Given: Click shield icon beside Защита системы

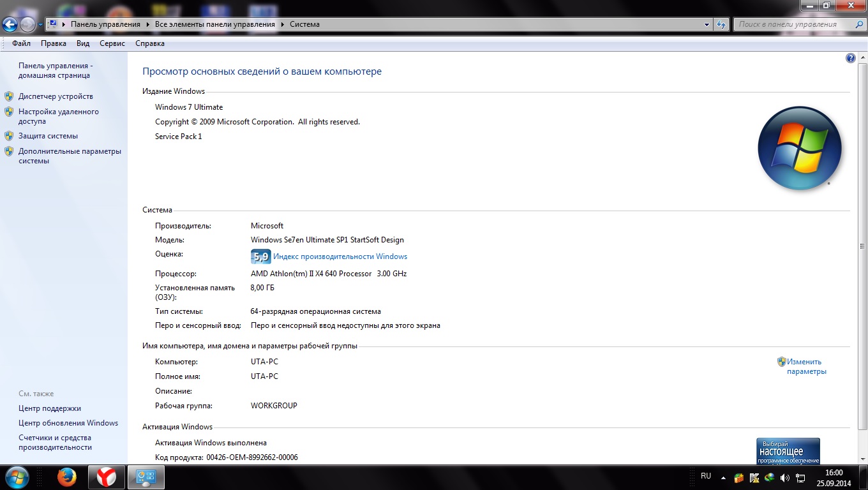Looking at the screenshot, I should pos(9,136).
